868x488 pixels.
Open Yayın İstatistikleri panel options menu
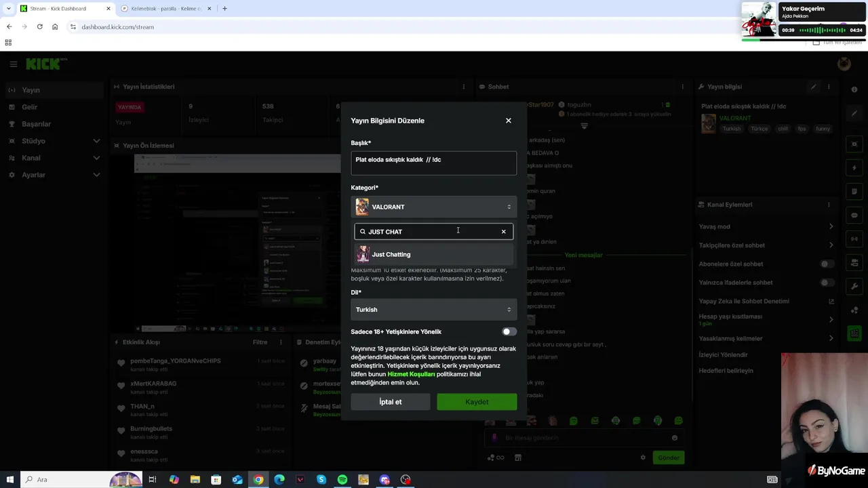tap(464, 87)
